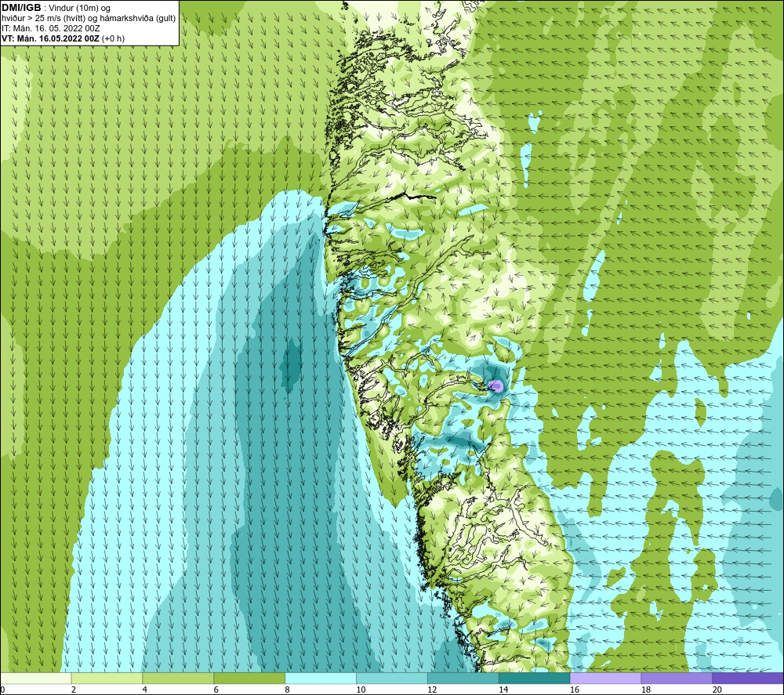Select the green 6–8 m/s legend swatch
Screen dimensions: 784x695
[249, 679]
